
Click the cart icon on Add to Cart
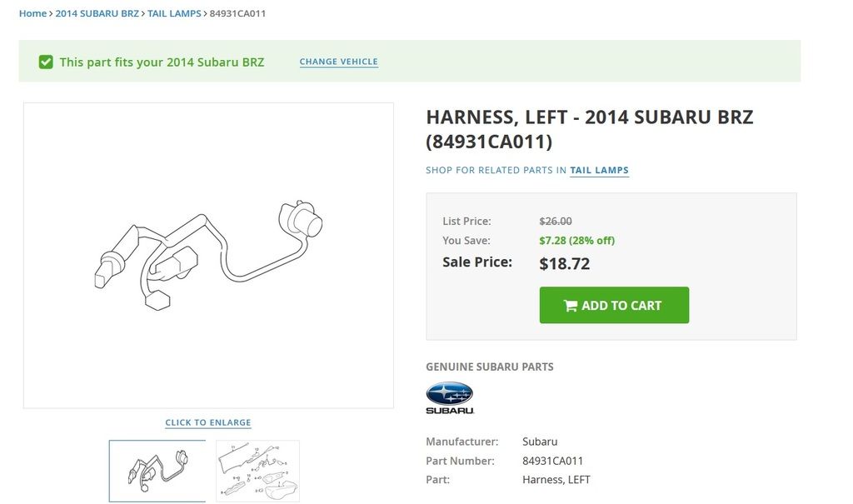click(571, 306)
